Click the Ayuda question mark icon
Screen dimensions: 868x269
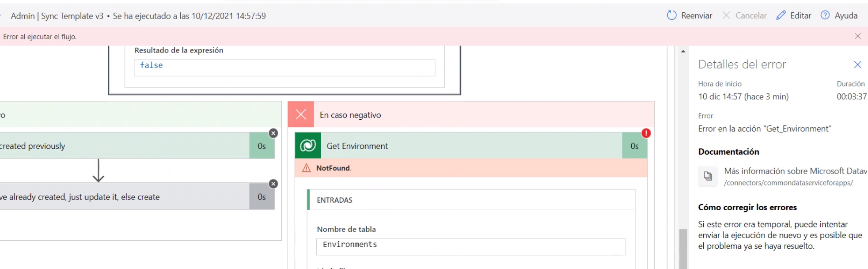825,15
